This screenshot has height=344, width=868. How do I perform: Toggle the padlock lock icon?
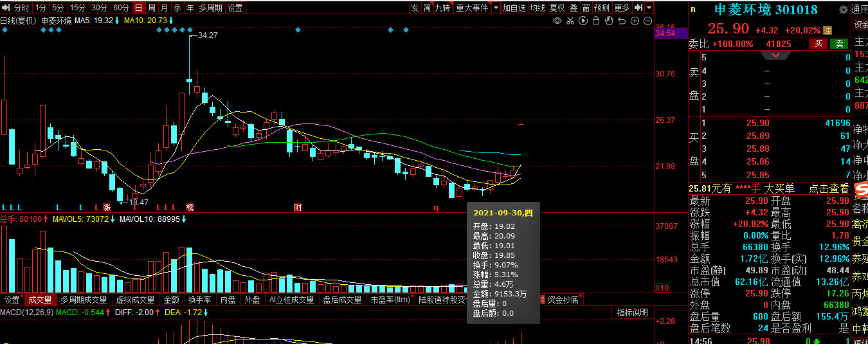pos(595,21)
